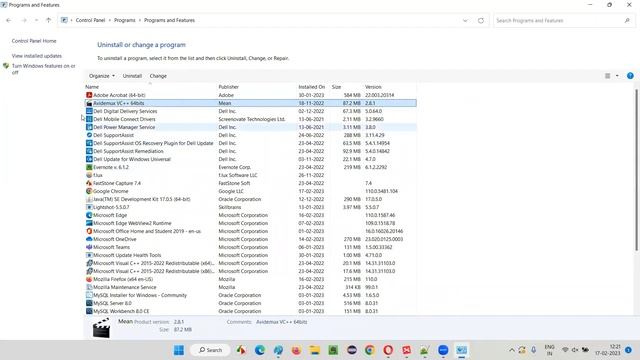This screenshot has height=360, width=640.
Task: Click the f.lux program icon
Action: click(x=89, y=175)
